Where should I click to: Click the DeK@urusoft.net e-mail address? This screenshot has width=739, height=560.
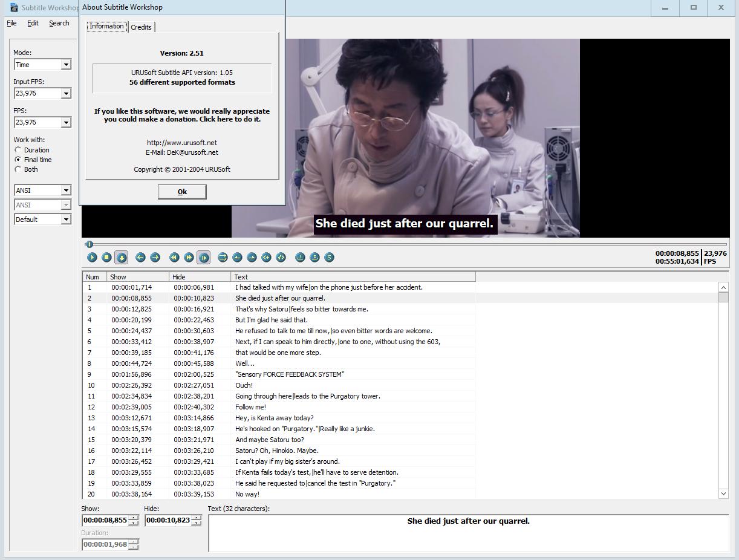click(192, 152)
